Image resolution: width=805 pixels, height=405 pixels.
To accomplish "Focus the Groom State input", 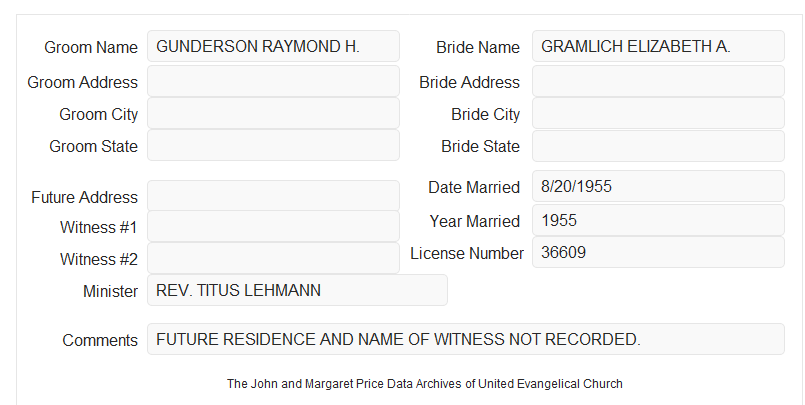I will tap(273, 145).
